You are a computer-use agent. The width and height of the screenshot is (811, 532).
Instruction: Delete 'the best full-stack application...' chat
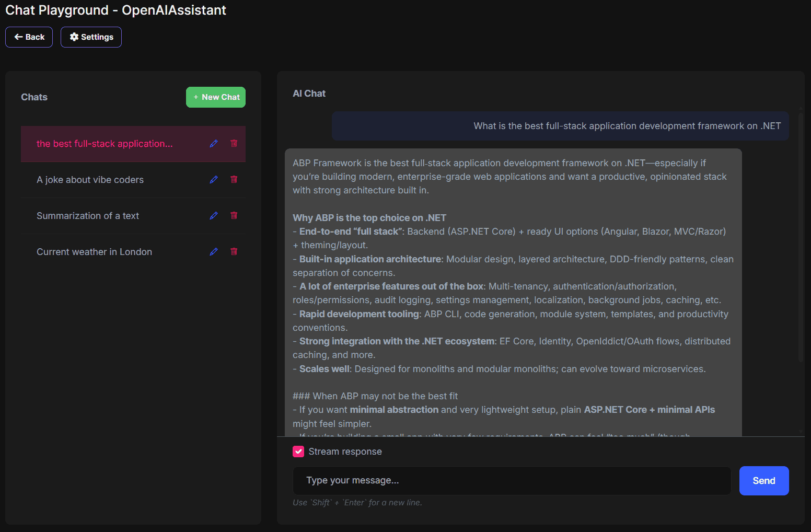[234, 143]
